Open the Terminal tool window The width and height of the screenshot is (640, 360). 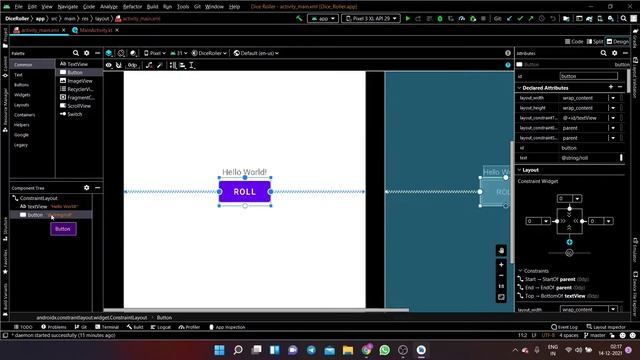[x=107, y=327]
